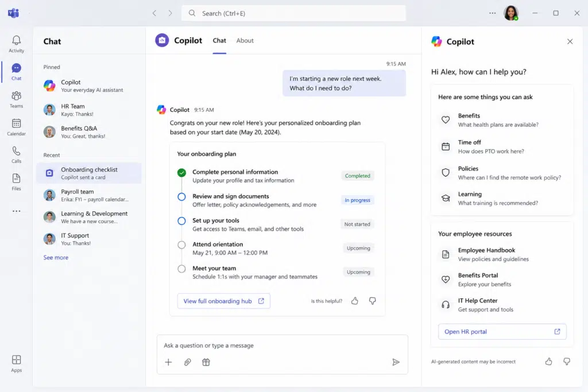This screenshot has height=392, width=588.
Task: Select the Attend orientation circle
Action: coord(181,244)
